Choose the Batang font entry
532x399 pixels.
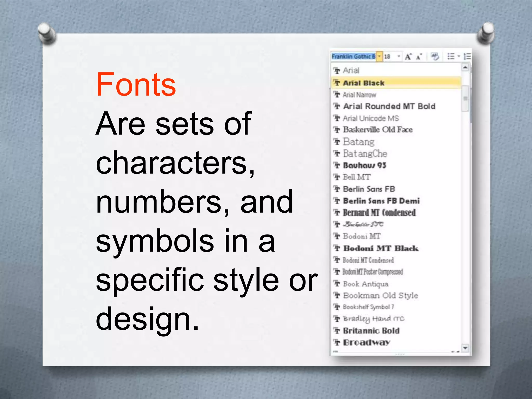point(396,142)
